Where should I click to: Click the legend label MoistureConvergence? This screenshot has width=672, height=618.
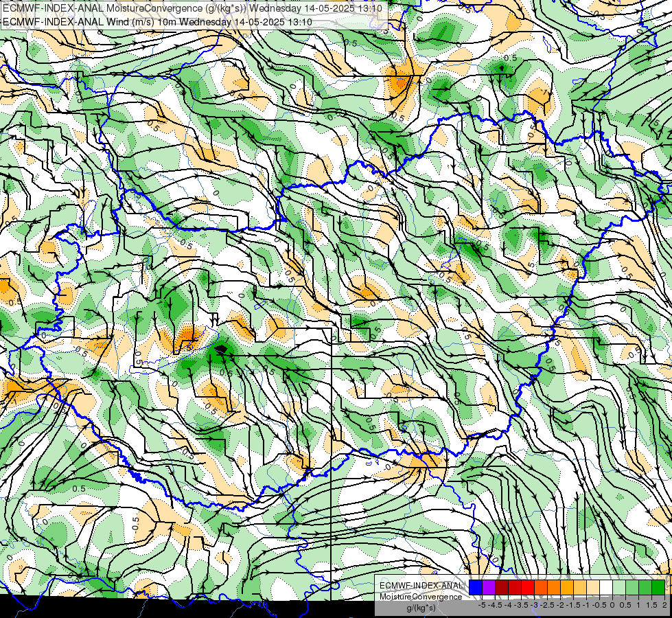[x=421, y=597]
